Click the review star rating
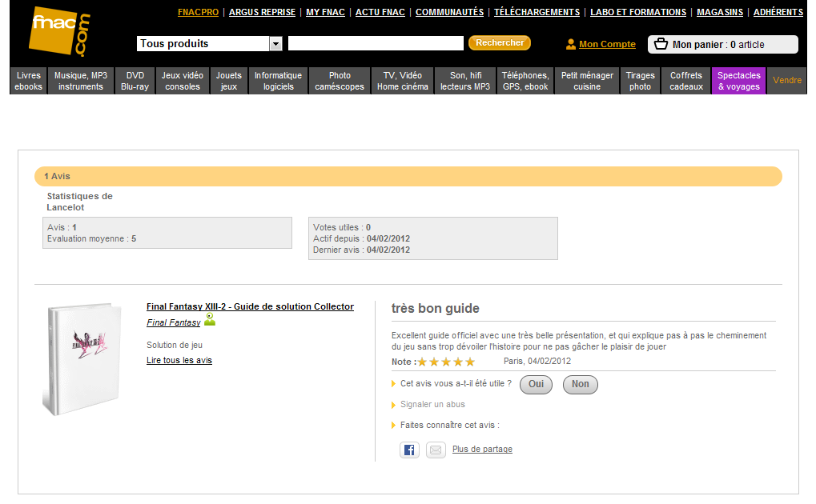This screenshot has height=504, width=816. tap(446, 362)
